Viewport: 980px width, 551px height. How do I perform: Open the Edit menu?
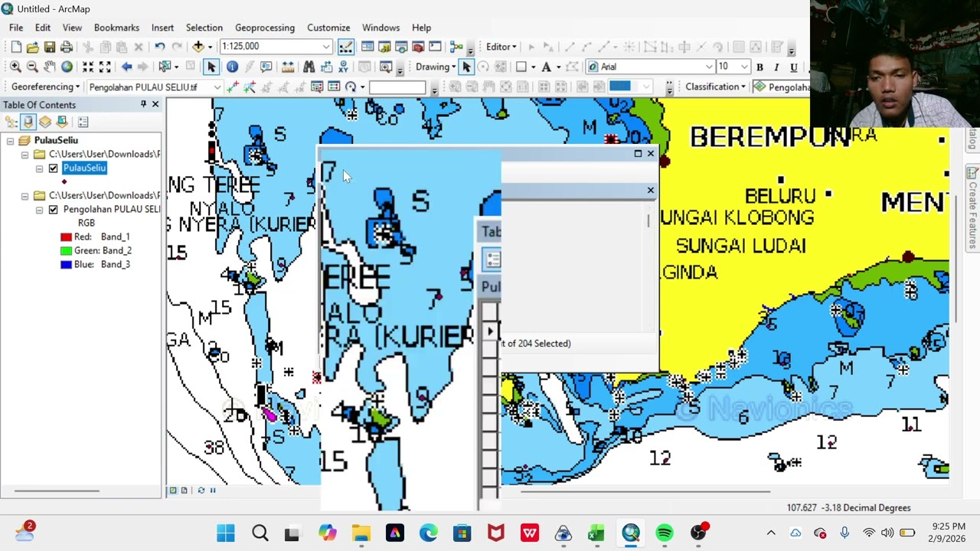point(42,28)
